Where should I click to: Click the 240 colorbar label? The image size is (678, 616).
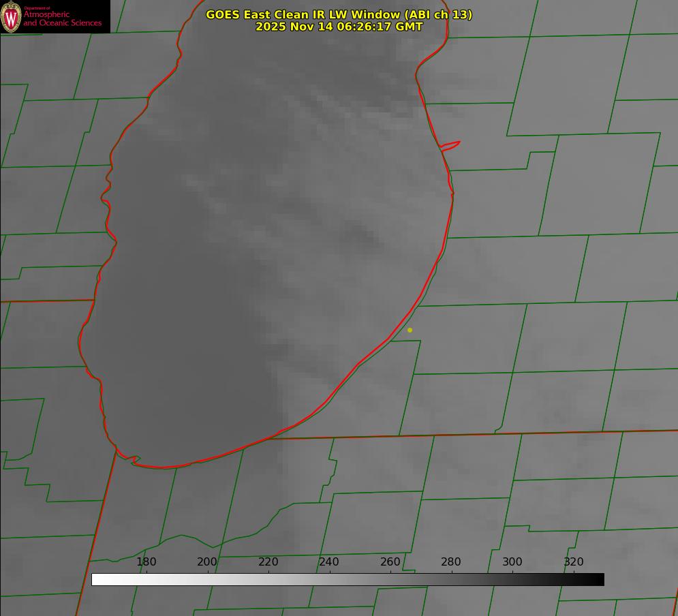(x=329, y=562)
